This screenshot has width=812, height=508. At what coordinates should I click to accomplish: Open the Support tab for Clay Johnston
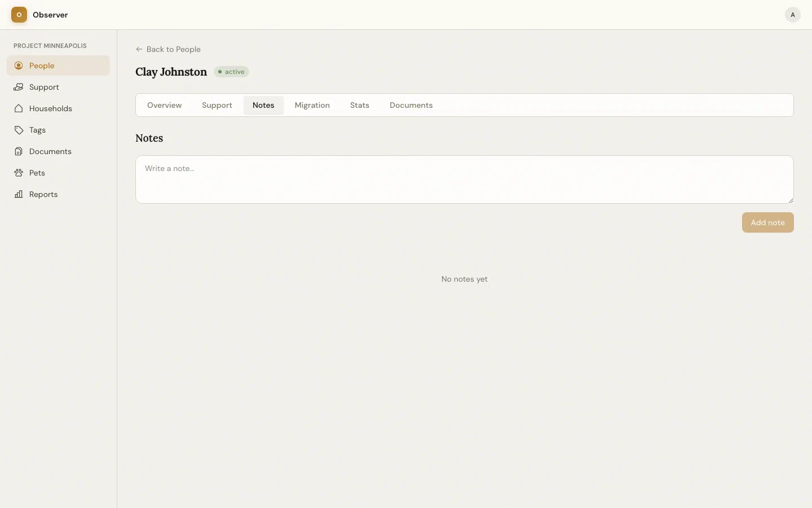click(x=217, y=105)
